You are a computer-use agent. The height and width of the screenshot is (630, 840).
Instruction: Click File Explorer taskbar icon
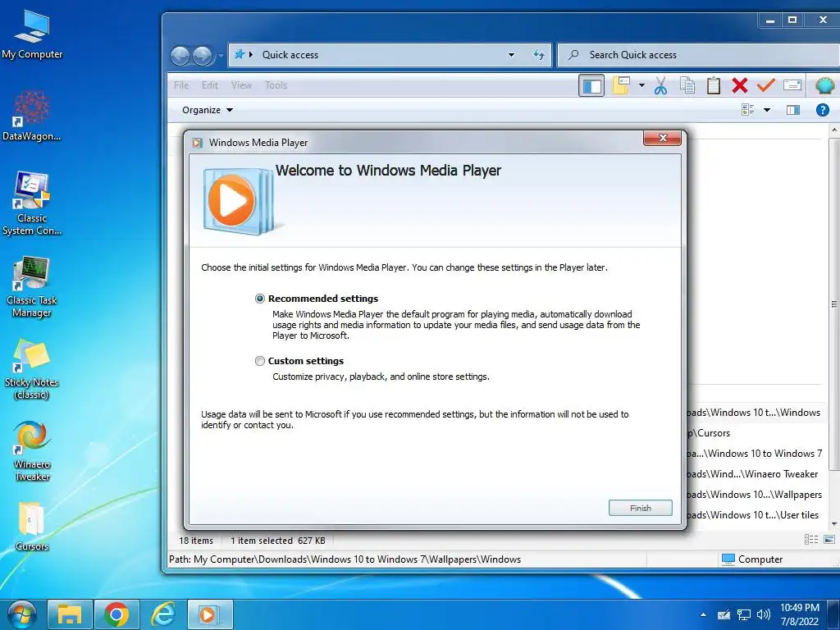click(70, 614)
